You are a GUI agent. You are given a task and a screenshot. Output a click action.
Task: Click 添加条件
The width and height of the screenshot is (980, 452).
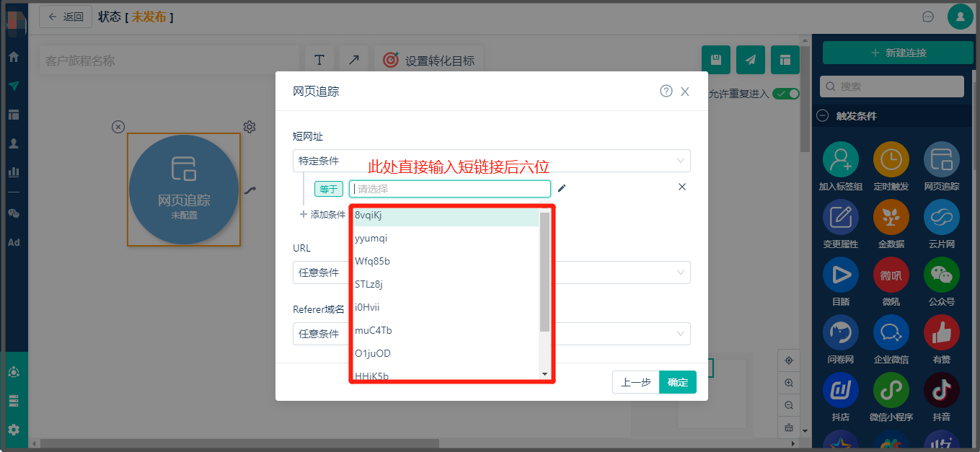[322, 214]
